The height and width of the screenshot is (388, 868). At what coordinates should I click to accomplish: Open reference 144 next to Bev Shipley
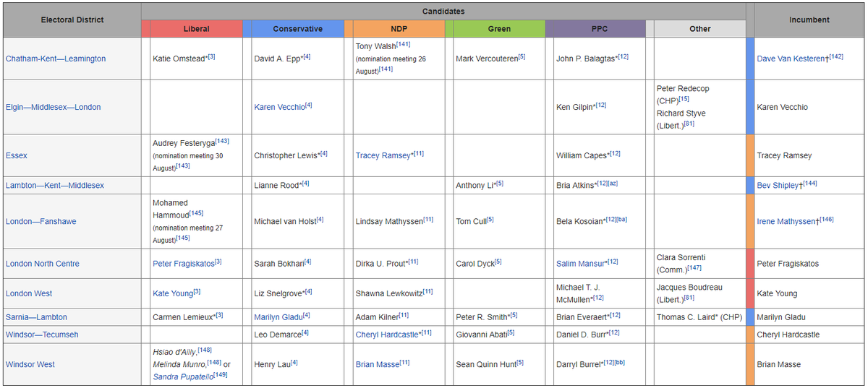810,184
